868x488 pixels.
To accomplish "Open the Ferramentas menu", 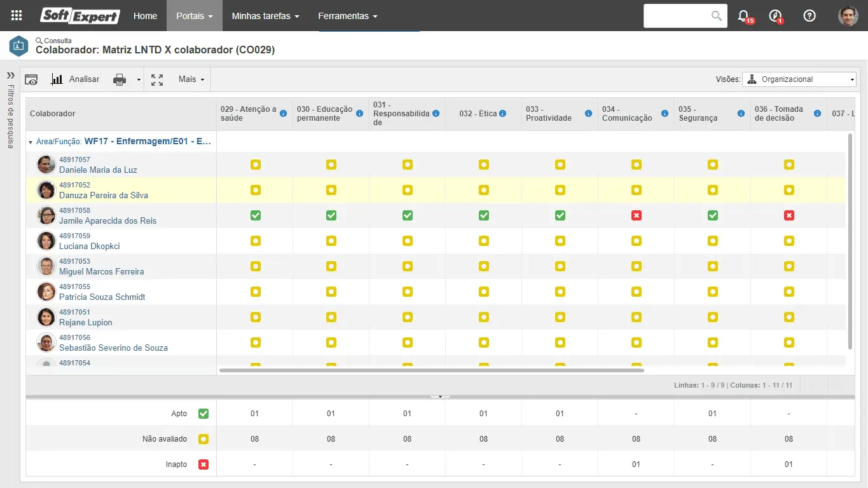I will coord(348,16).
